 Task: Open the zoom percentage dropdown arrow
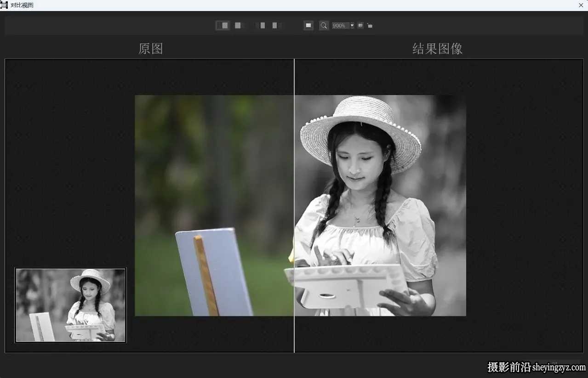[x=352, y=26]
